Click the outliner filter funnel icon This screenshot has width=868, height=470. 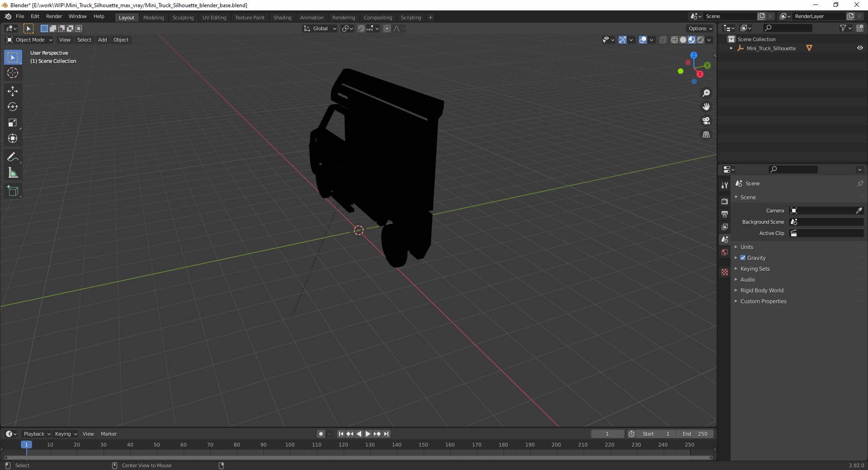tap(843, 28)
